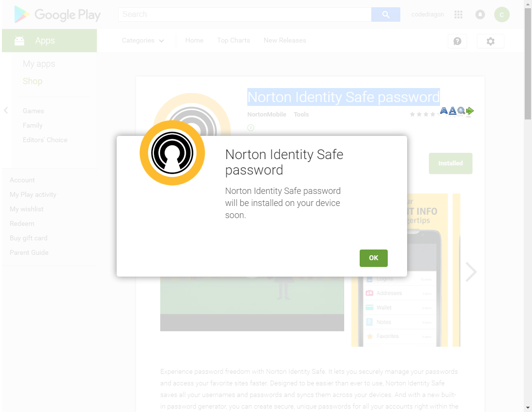The height and width of the screenshot is (412, 532).
Task: Click the codedragon username text
Action: [x=427, y=14]
